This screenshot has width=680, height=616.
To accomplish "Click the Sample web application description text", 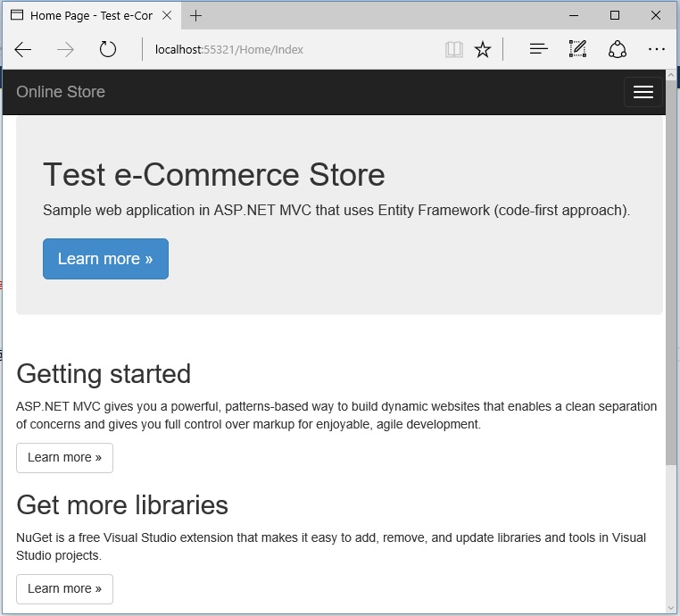I will click(x=336, y=211).
